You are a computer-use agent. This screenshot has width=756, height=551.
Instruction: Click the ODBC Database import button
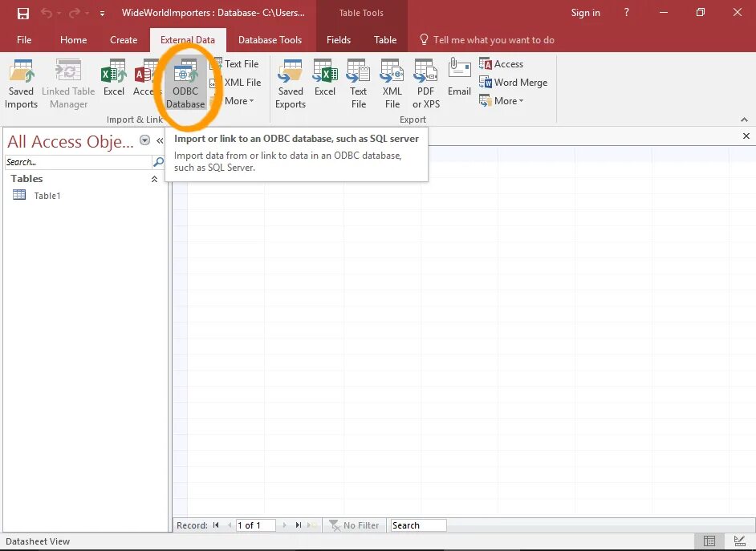(x=185, y=84)
